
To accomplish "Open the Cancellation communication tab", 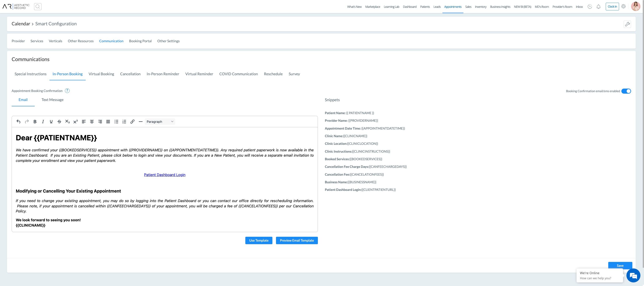I will pyautogui.click(x=130, y=74).
